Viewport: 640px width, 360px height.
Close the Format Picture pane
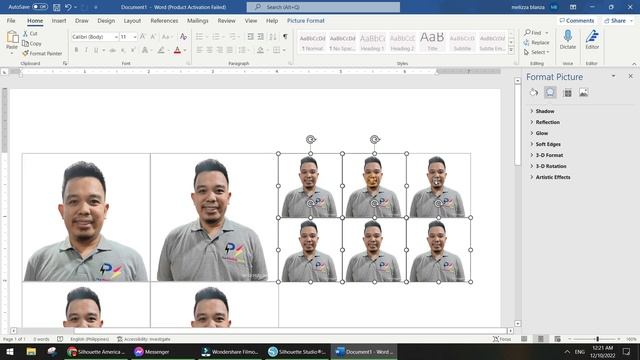point(630,76)
